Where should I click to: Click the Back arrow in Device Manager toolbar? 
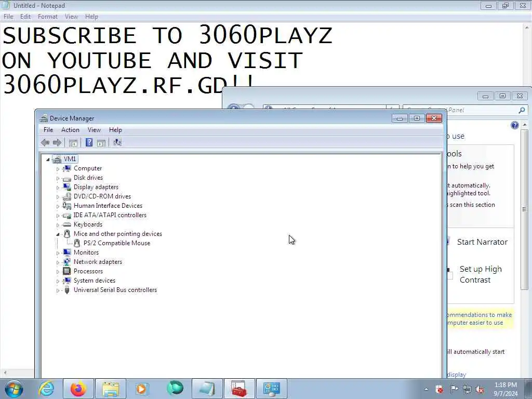coord(45,142)
